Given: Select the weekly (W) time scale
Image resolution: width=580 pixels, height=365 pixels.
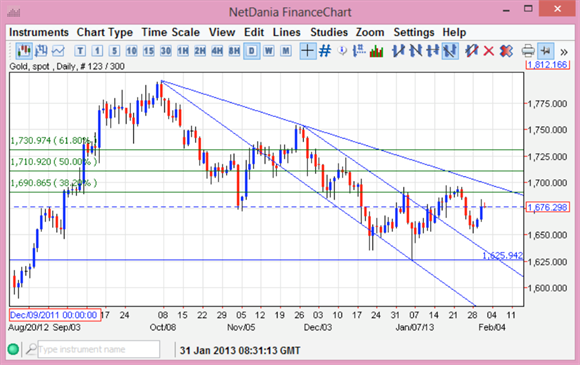Looking at the screenshot, I should tap(269, 51).
